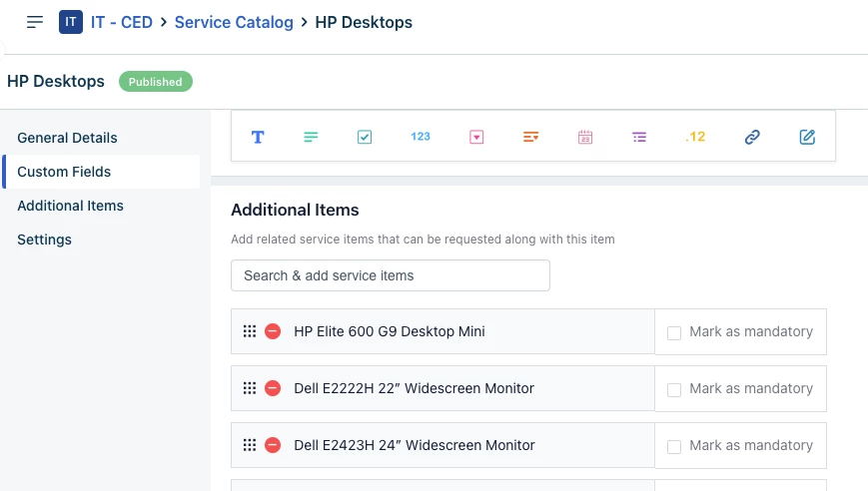Click Dell E2222H 22" Widescreen Monitor text
Viewport: 868px width, 491px height.
pyautogui.click(x=415, y=388)
